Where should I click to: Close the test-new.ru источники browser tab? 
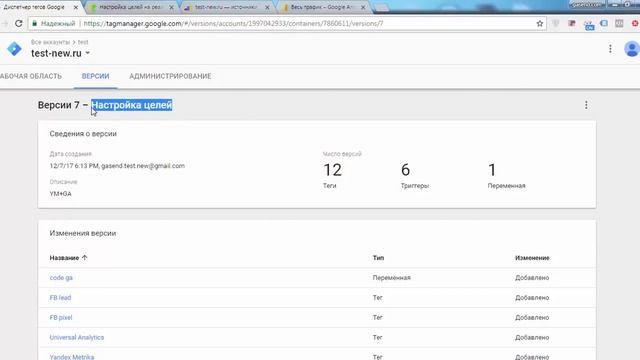[x=267, y=7]
